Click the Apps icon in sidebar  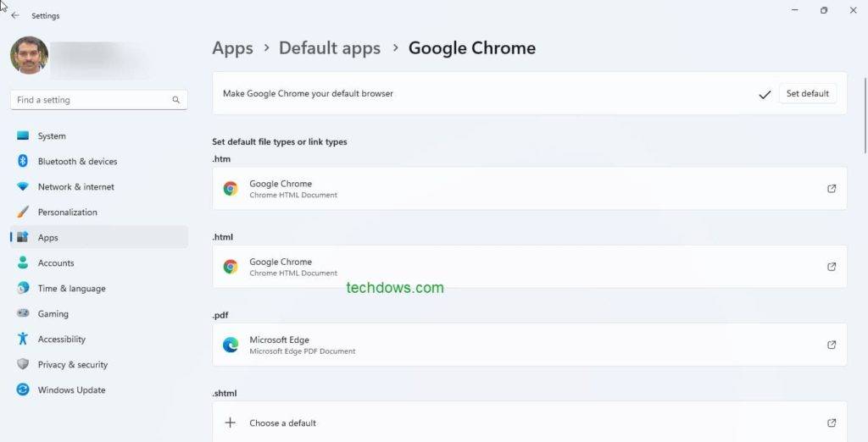pos(23,237)
